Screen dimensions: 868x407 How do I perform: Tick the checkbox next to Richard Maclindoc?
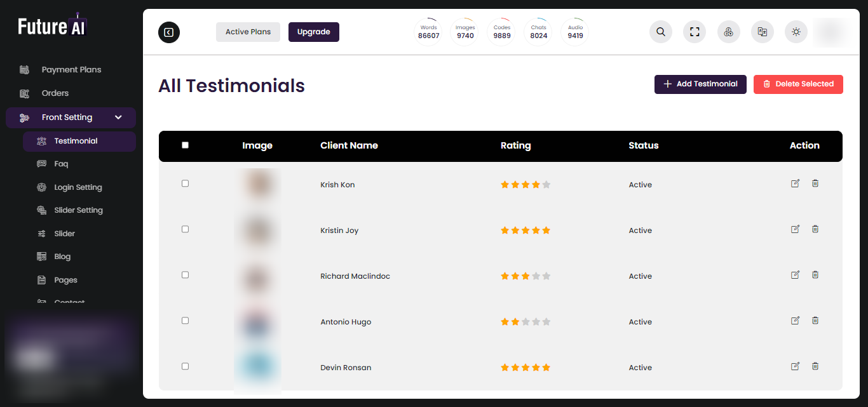click(x=186, y=275)
